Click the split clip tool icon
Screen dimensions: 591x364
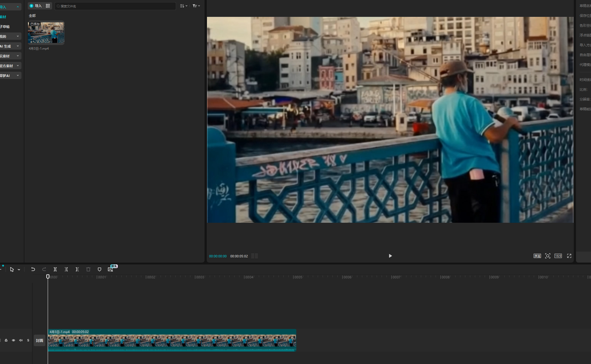tap(55, 269)
